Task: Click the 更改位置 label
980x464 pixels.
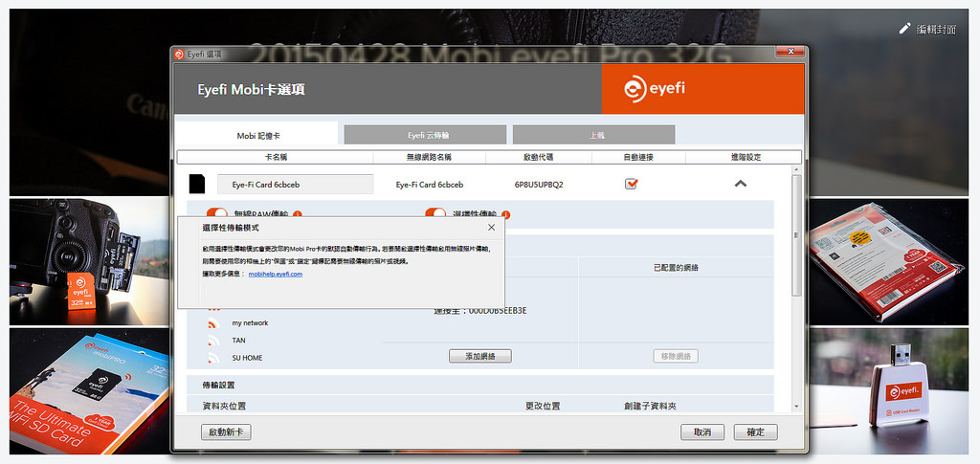Action: coord(543,406)
